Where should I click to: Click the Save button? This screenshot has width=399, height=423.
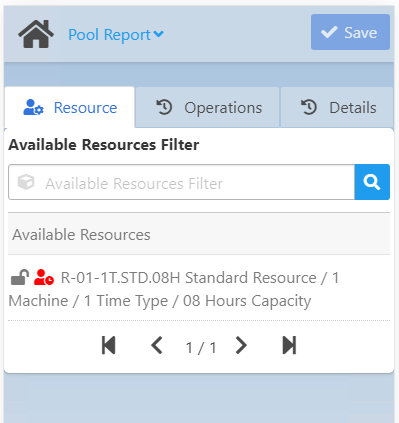pyautogui.click(x=350, y=32)
